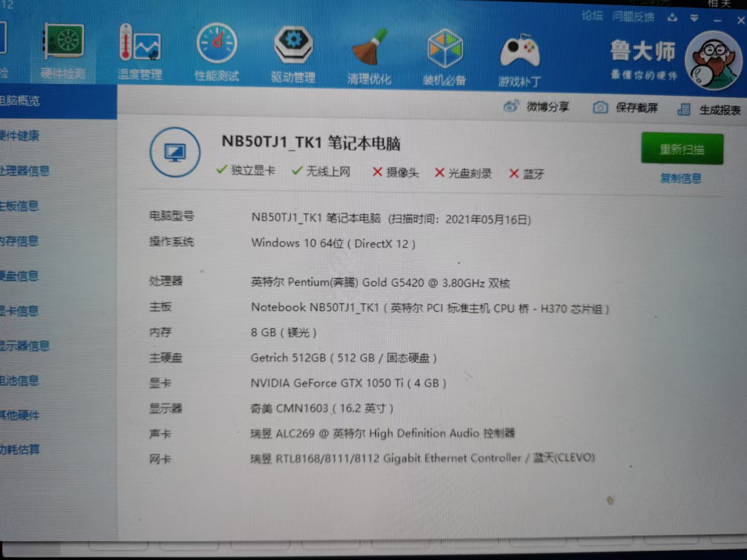The width and height of the screenshot is (747, 560).
Task: Select 显卡信息 in the sidebar
Action: (x=20, y=311)
